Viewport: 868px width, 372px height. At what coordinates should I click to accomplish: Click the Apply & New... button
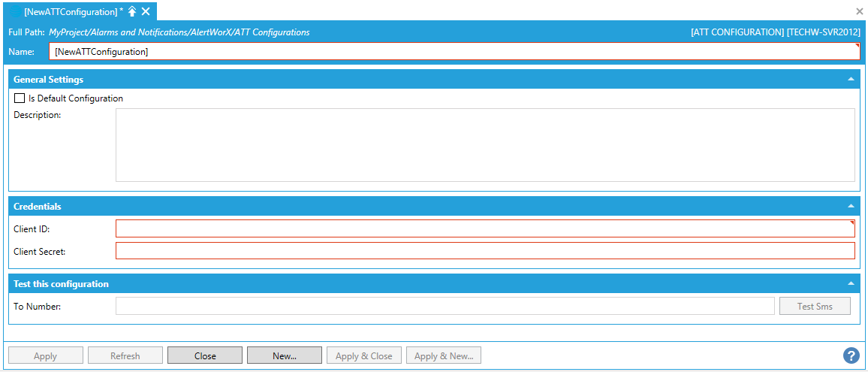point(444,355)
